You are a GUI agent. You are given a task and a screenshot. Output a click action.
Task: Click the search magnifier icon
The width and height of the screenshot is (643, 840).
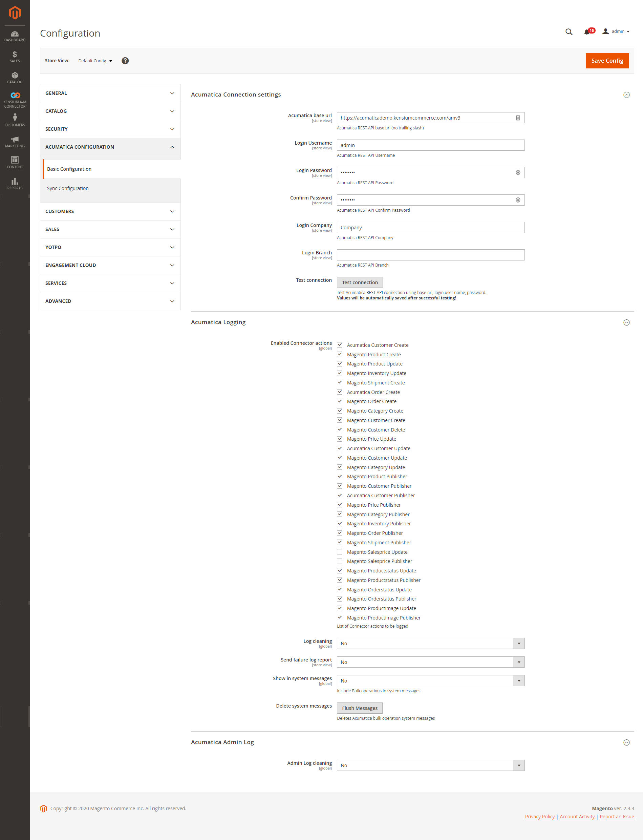point(569,32)
